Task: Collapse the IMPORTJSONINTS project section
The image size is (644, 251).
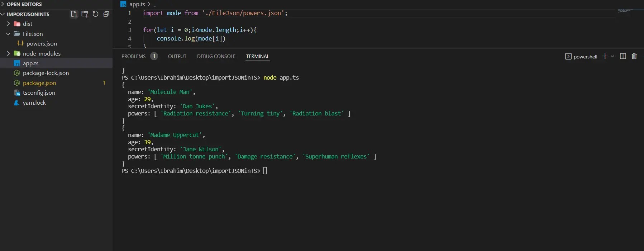Action: pyautogui.click(x=3, y=14)
